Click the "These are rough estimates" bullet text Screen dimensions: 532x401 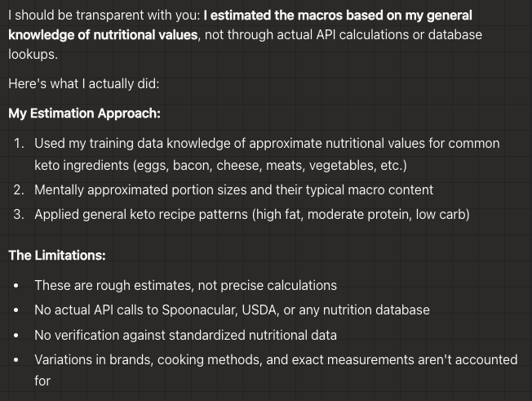(x=185, y=285)
